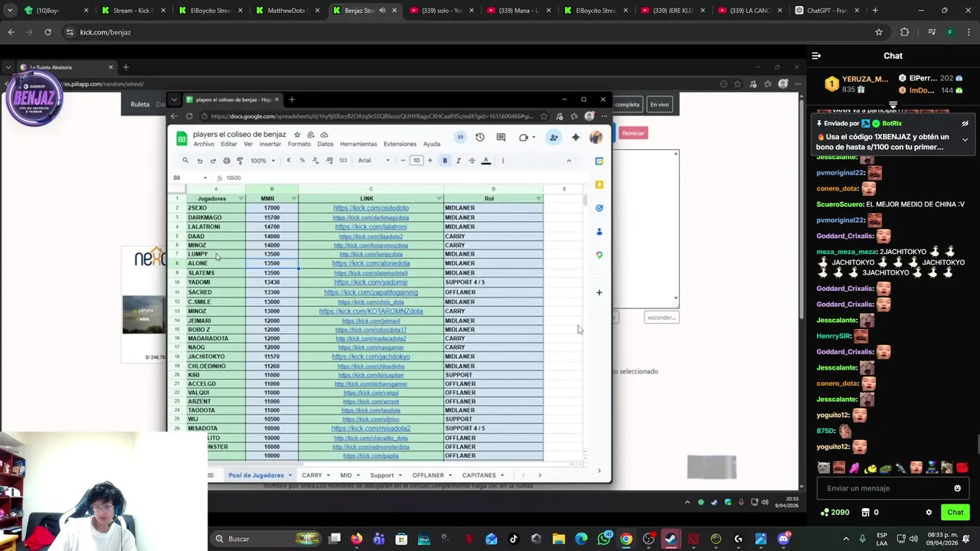Screen dimensions: 980x551
Task: Toggle strikethrough formatting
Action: (x=472, y=161)
